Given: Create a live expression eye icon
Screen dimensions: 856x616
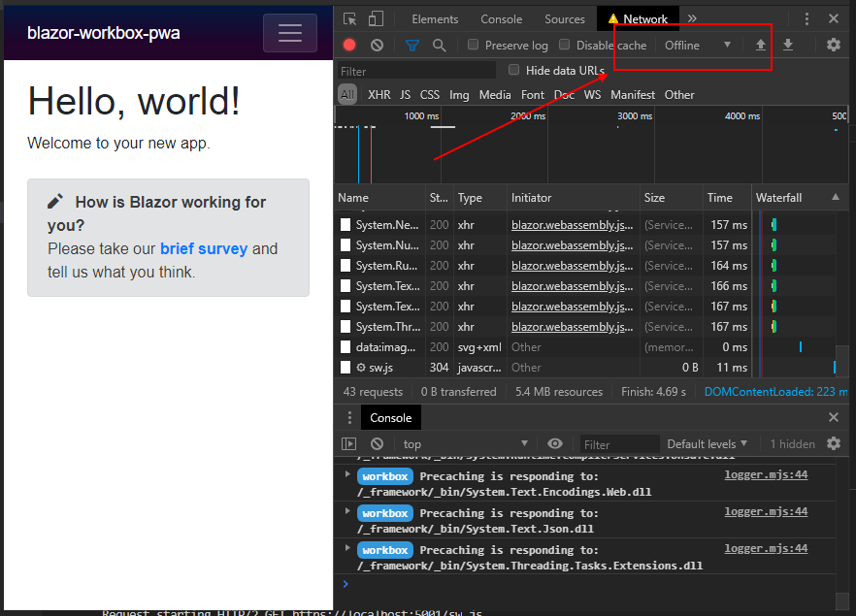Looking at the screenshot, I should (x=555, y=443).
